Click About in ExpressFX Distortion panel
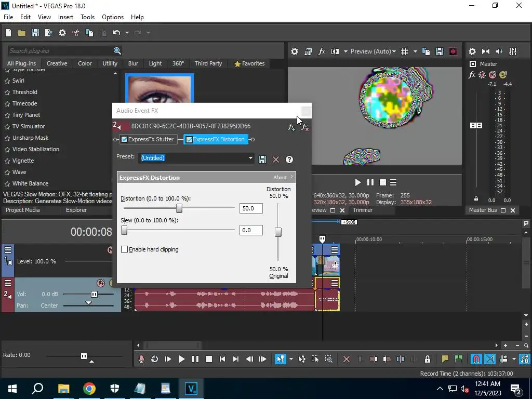 coord(280,178)
